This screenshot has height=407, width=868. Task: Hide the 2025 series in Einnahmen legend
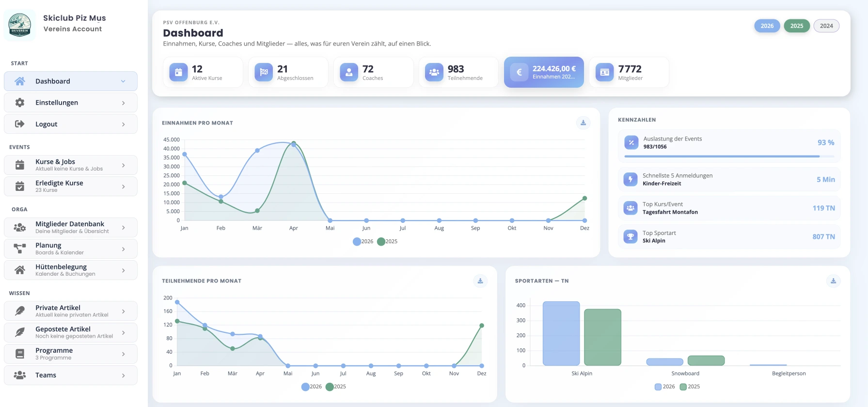(x=387, y=241)
